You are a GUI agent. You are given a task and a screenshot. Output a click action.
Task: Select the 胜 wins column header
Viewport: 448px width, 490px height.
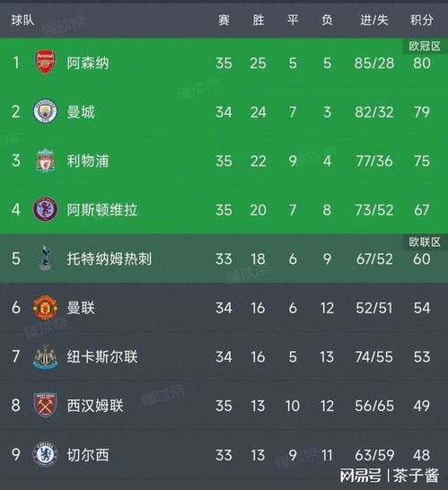[x=259, y=21]
